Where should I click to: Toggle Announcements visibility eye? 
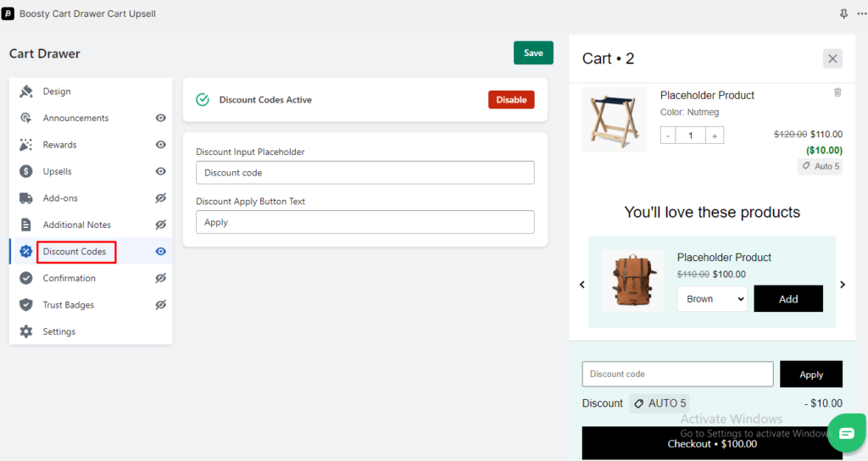pyautogui.click(x=160, y=118)
